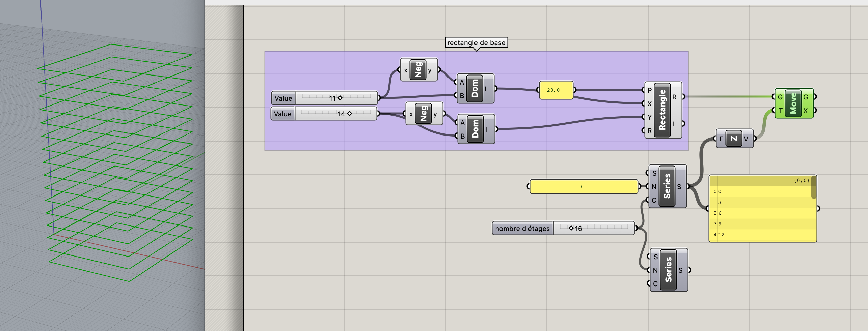Click the Unit Z vector component

point(734,139)
